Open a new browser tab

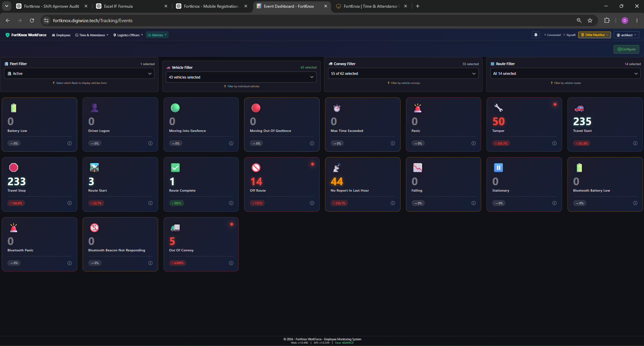click(x=418, y=6)
